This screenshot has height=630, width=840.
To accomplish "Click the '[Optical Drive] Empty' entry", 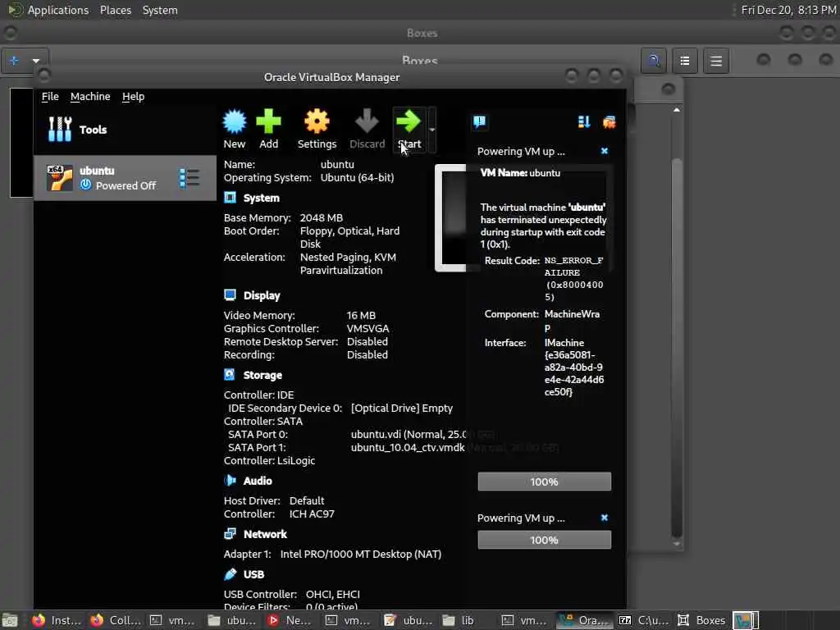I will (402, 409).
